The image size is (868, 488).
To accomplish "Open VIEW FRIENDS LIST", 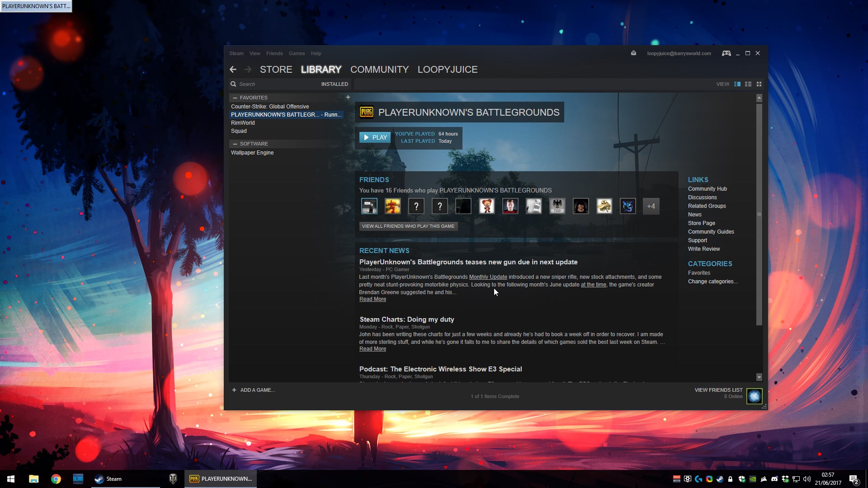I will click(x=718, y=390).
